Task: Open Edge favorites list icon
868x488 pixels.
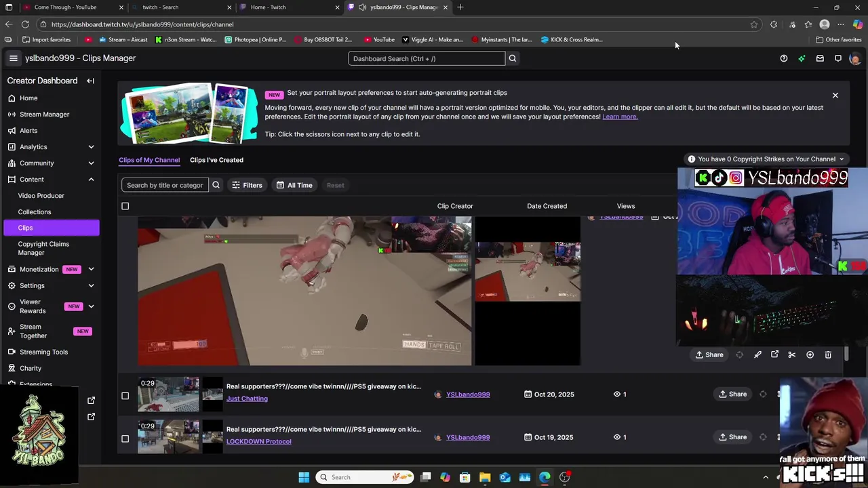Action: click(x=808, y=24)
